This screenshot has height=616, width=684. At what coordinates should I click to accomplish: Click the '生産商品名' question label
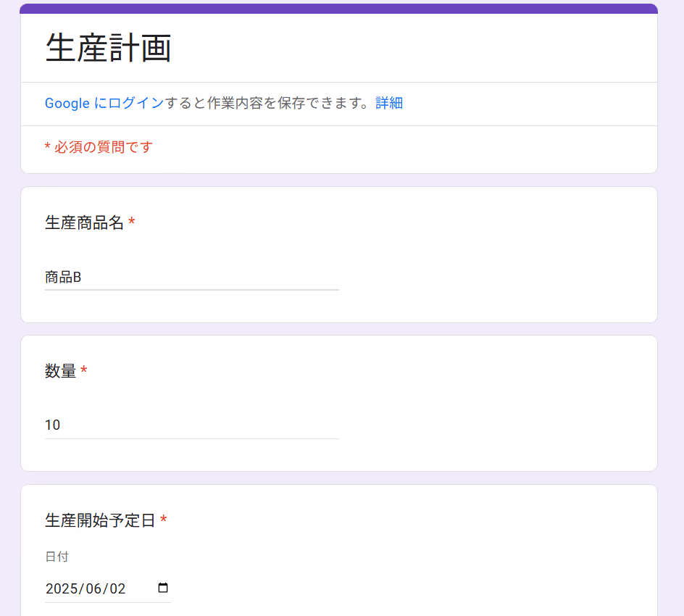click(x=84, y=222)
